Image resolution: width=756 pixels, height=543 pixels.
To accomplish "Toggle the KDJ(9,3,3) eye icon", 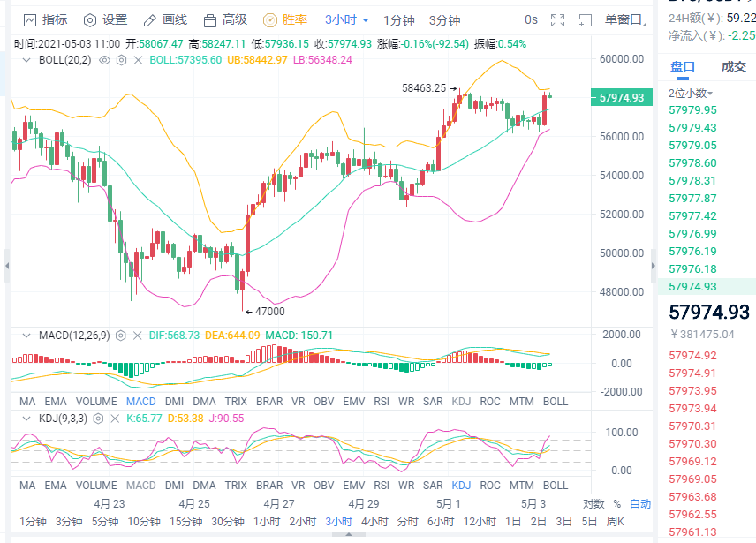I will (97, 419).
